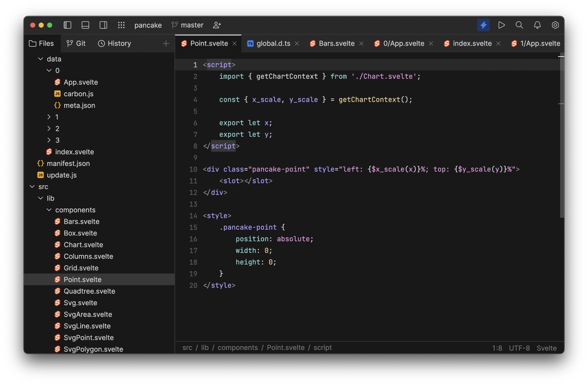
Task: Switch to the Git panel tab
Action: point(76,43)
